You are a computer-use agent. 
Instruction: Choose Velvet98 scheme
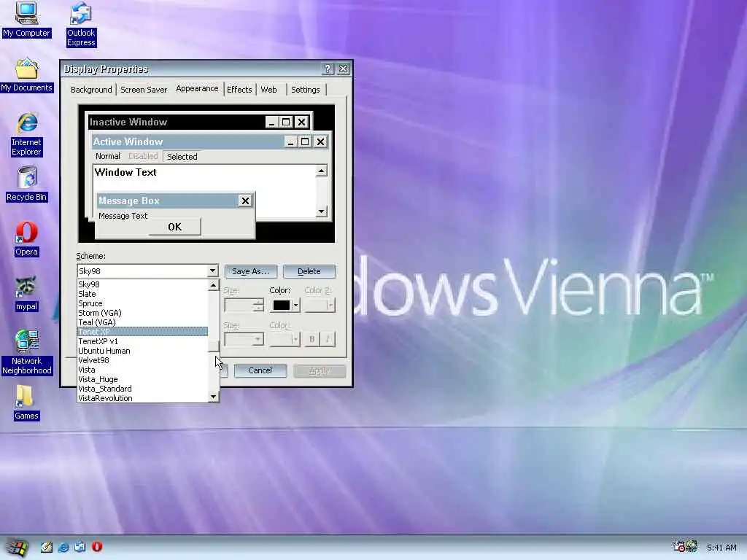(x=142, y=360)
